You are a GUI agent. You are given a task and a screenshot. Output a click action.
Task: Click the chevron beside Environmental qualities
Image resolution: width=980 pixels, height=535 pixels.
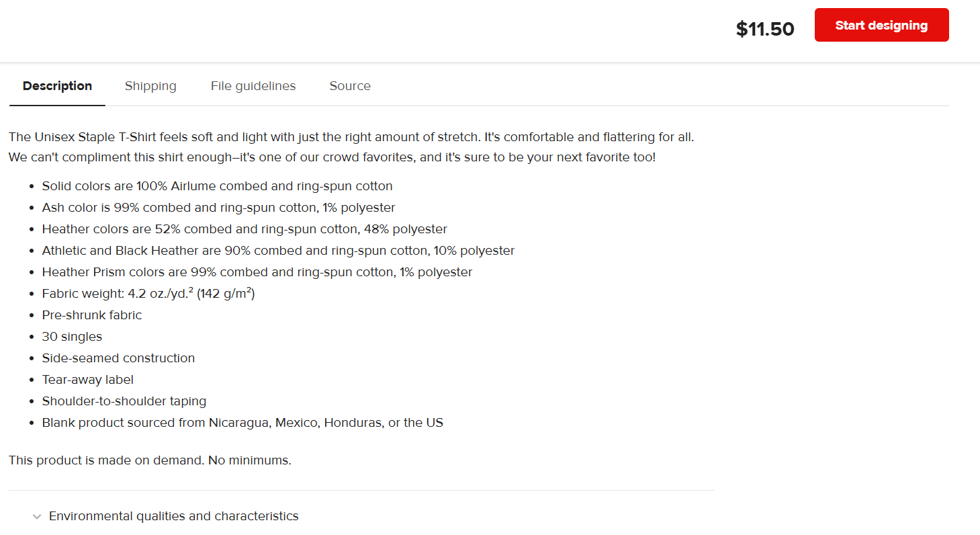tap(36, 516)
